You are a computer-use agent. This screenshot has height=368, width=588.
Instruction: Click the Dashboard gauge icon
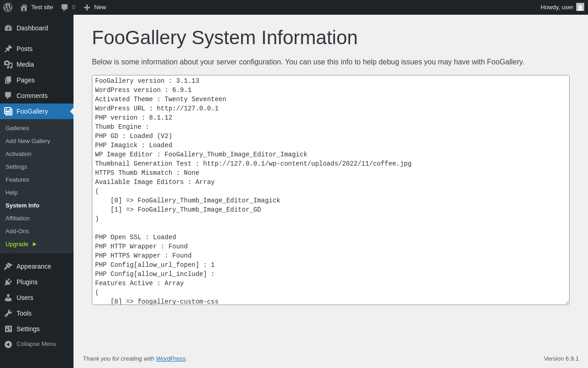tap(8, 28)
